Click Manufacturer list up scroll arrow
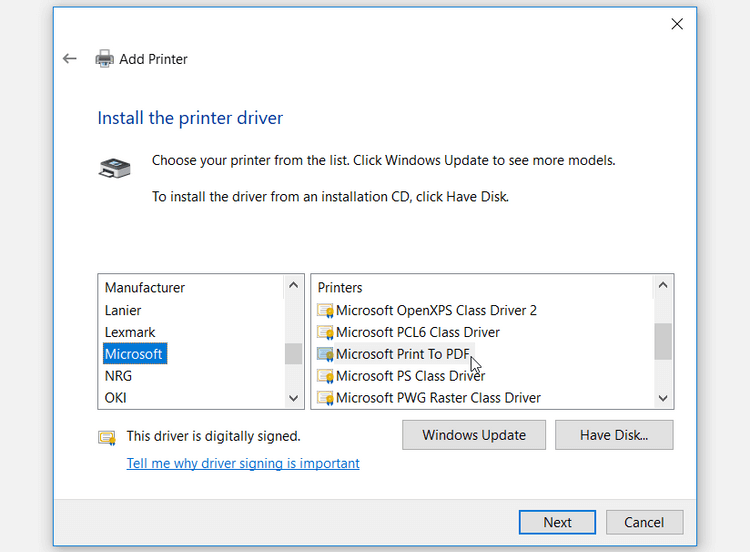 294,285
